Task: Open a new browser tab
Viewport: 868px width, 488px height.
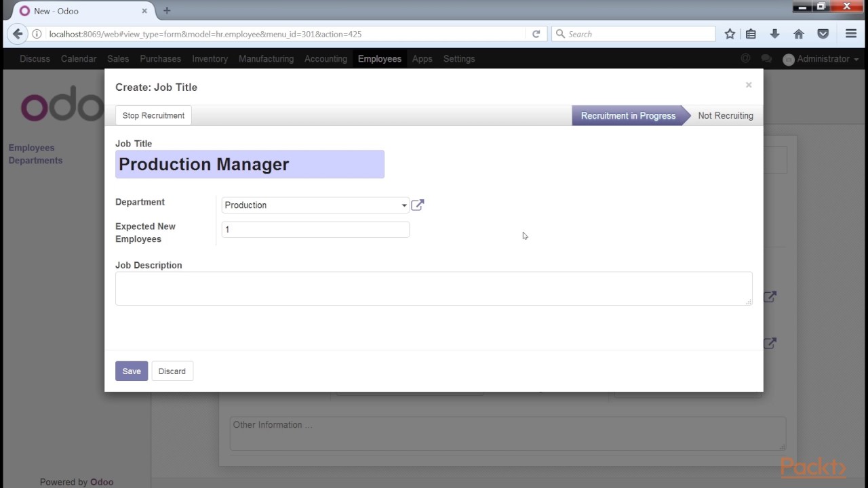Action: 167,11
